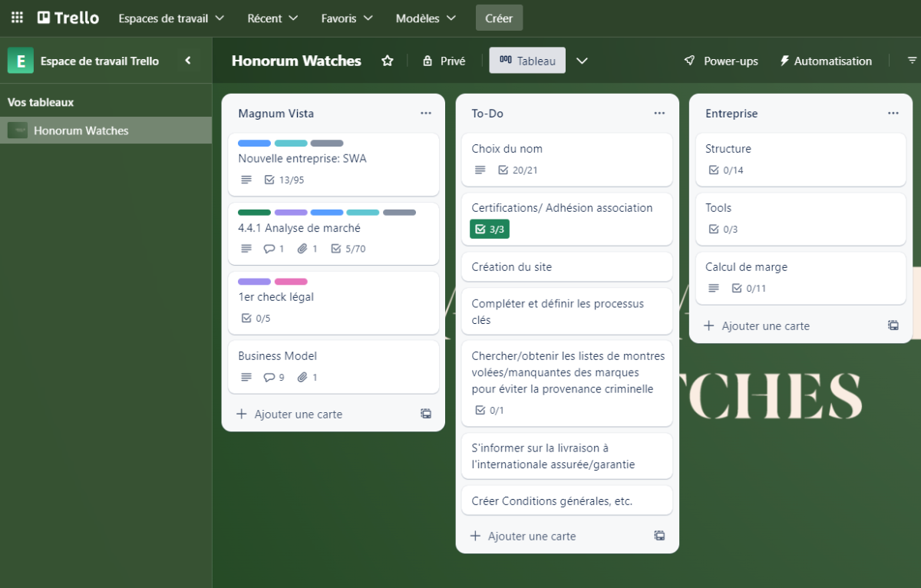Click 0/3 checklist badge on Tools
The height and width of the screenshot is (588, 921).
723,229
